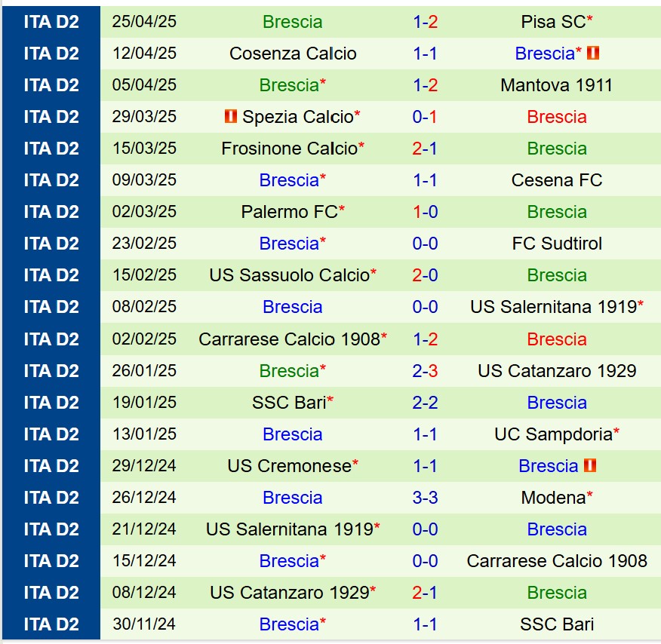Select the 30/11/24 match date cell
The width and height of the screenshot is (661, 644).
144,624
